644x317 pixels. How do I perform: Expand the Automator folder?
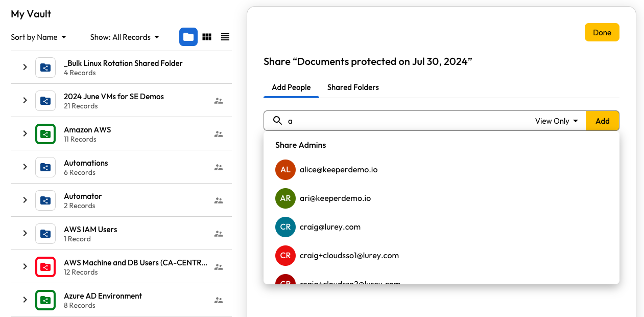25,200
